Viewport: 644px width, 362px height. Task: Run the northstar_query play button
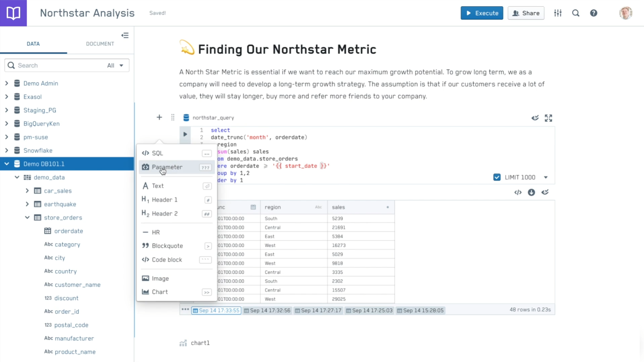(185, 134)
